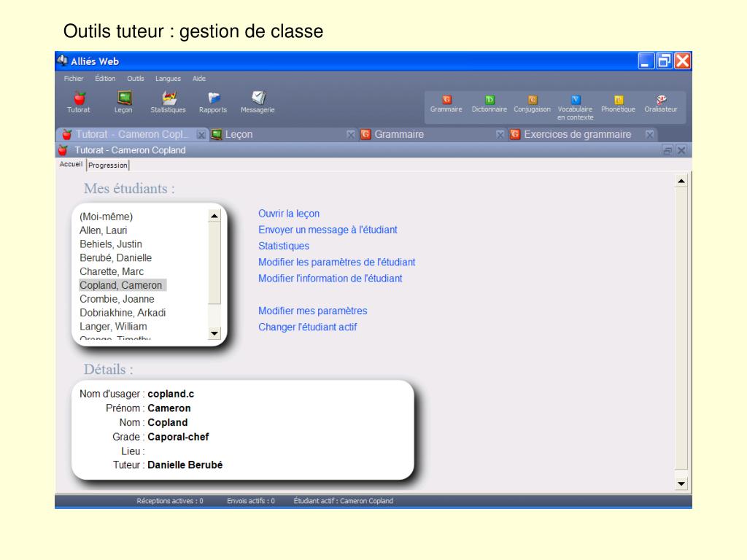Minimize the Alliés Web window
This screenshot has height=560, width=747.
(x=646, y=61)
